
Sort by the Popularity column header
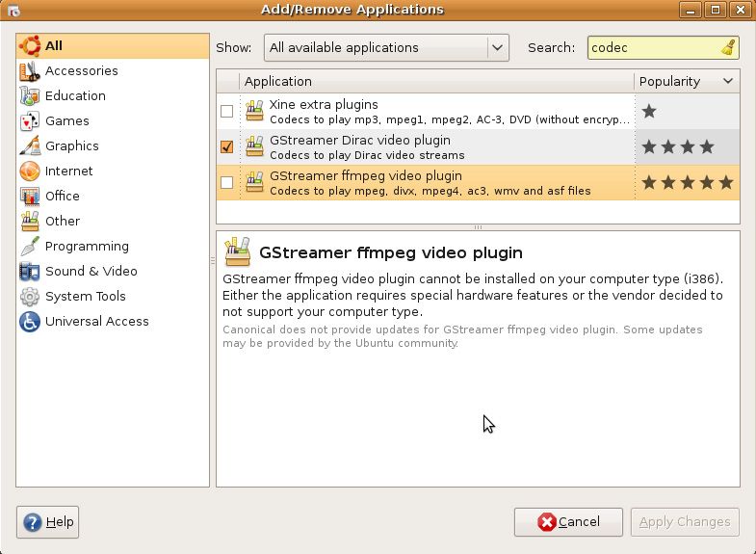click(x=687, y=81)
